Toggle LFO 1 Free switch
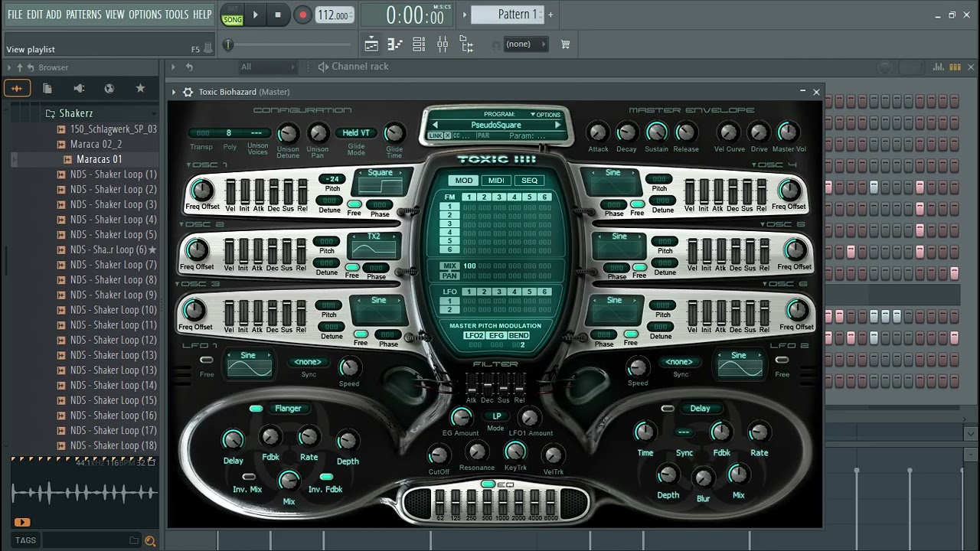 [206, 360]
